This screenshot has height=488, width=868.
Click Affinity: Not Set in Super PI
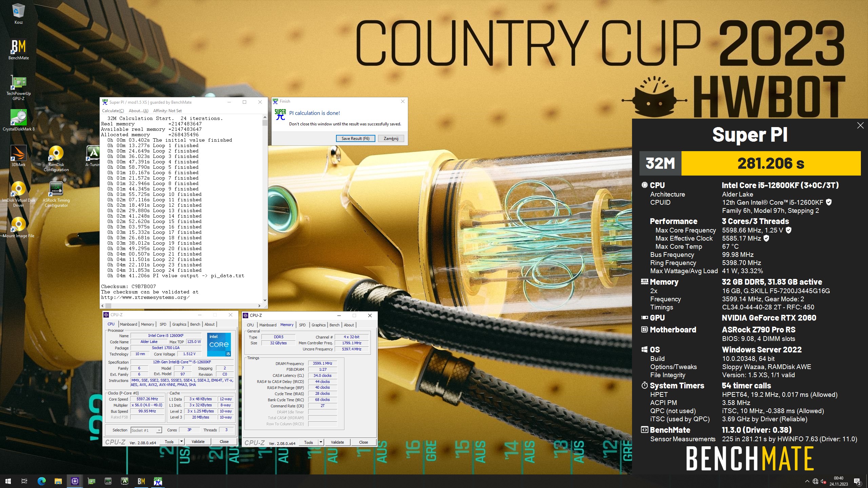(x=167, y=111)
